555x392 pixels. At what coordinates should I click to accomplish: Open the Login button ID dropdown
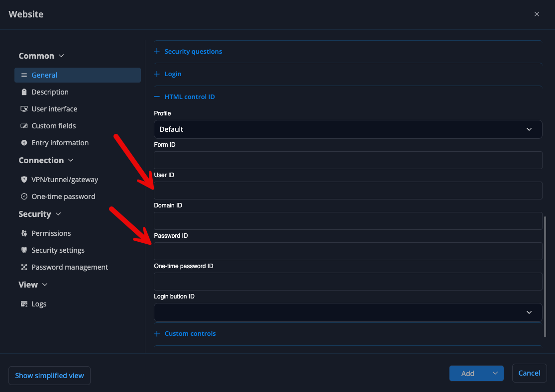pyautogui.click(x=348, y=312)
